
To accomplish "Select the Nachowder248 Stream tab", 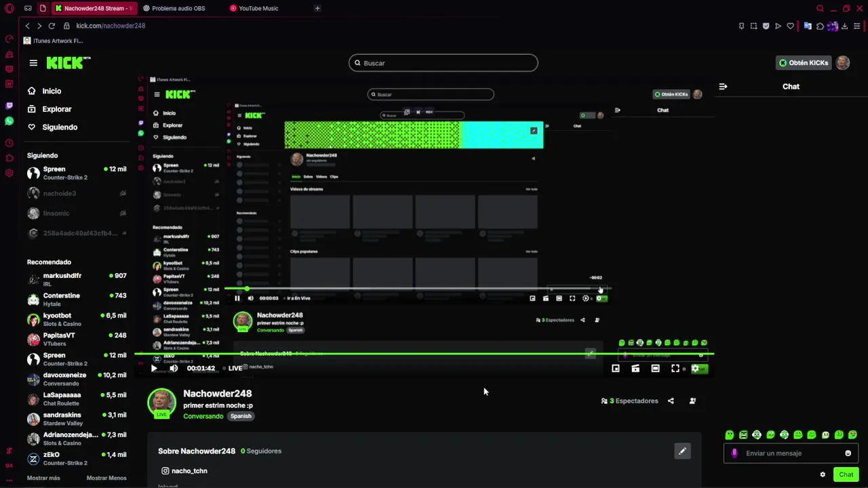I will (x=94, y=8).
